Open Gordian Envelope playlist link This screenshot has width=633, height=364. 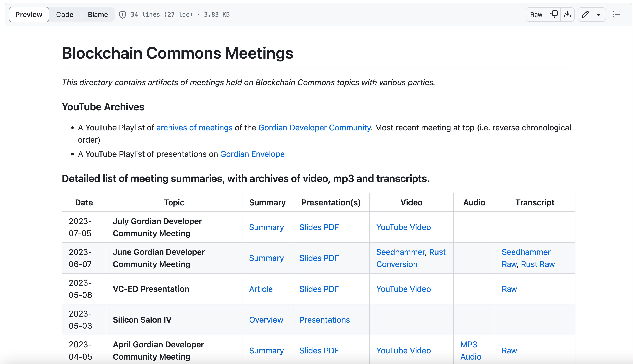click(252, 154)
